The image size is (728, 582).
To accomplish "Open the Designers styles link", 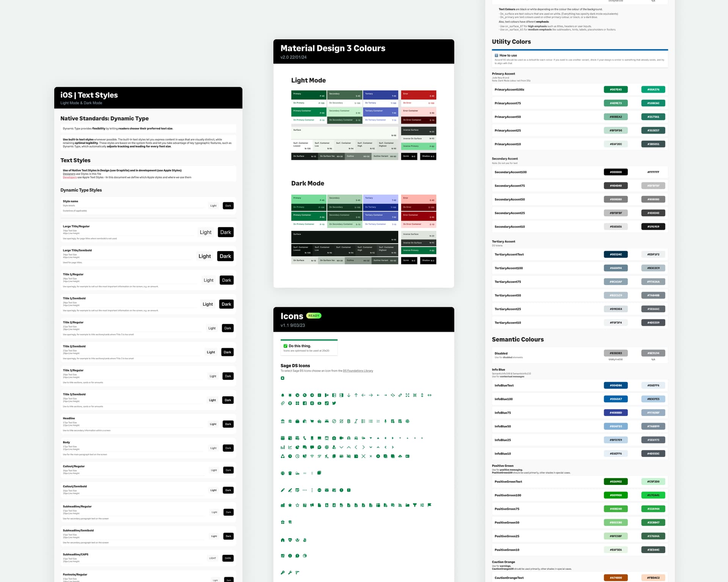I will [70, 174].
